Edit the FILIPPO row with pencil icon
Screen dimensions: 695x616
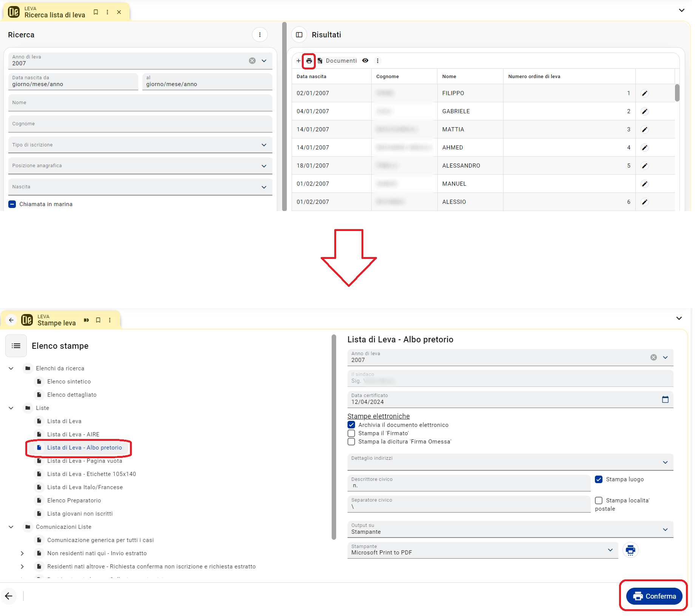pos(645,93)
